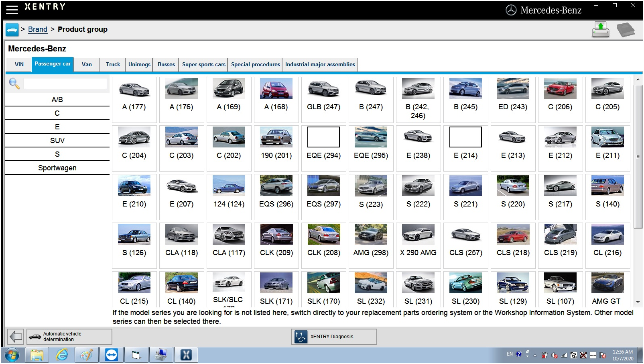Select the AMG GT model
The height and width of the screenshot is (364, 644).
pos(607,289)
